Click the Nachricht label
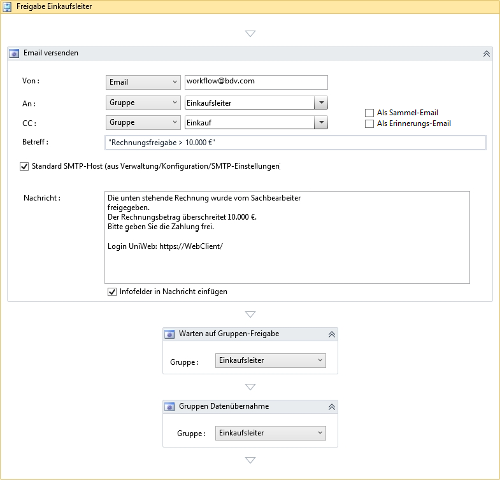The image size is (500, 480). tap(42, 198)
